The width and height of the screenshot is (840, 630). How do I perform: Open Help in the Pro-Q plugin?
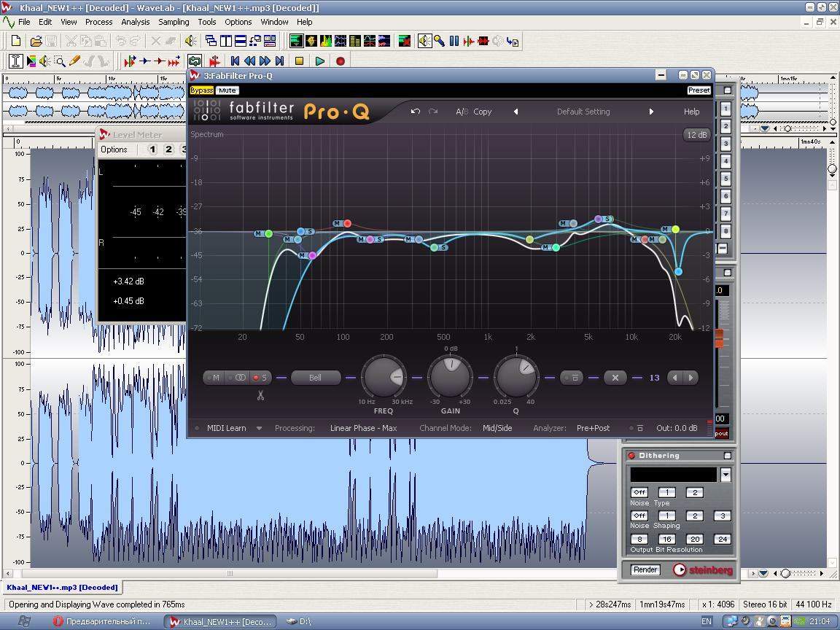coord(691,112)
